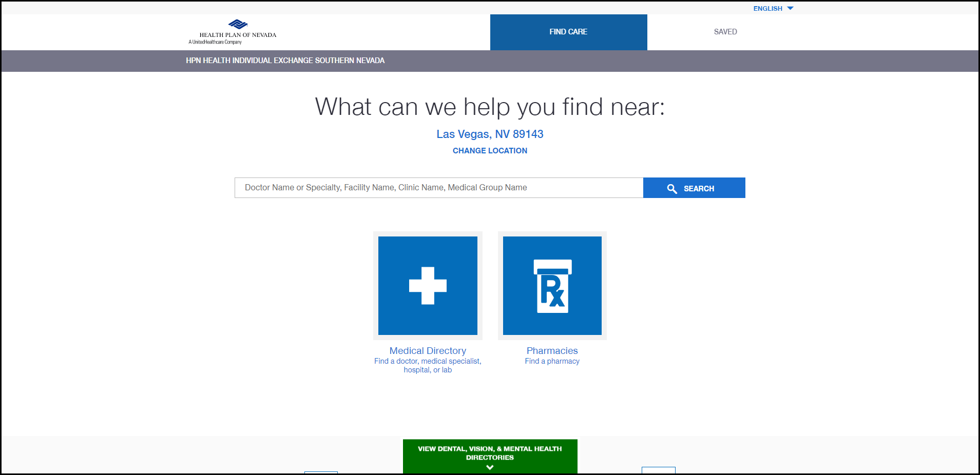Click the Las Vegas, NV 89143 location link
Image resolution: width=980 pixels, height=475 pixels.
(490, 134)
